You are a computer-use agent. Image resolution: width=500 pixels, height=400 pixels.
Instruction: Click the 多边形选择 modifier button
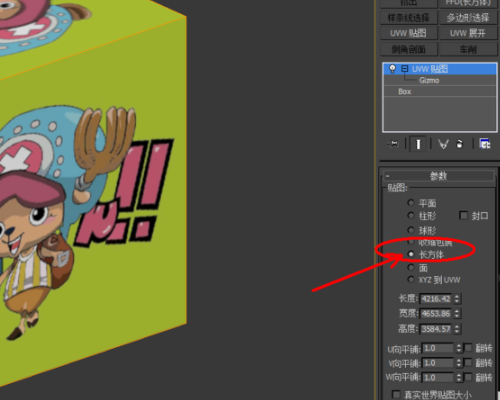click(x=468, y=18)
